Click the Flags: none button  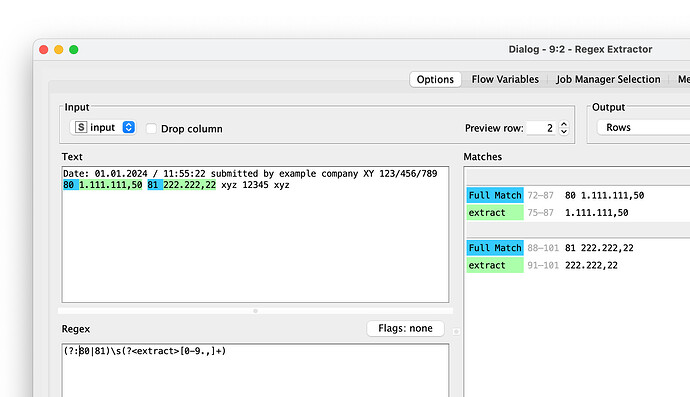pos(405,328)
